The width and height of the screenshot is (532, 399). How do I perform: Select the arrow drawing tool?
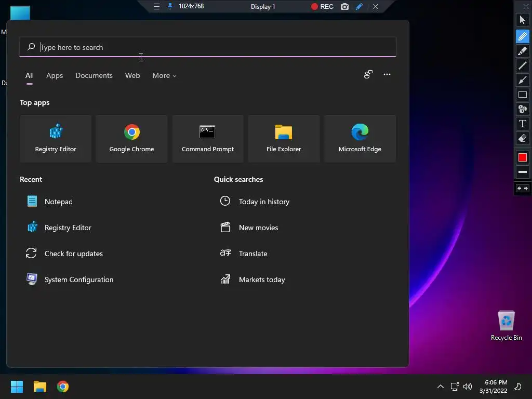point(523,80)
